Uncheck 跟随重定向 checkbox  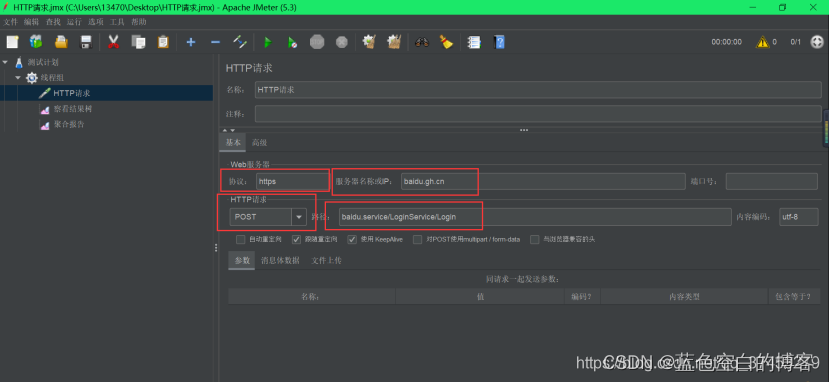pos(296,239)
